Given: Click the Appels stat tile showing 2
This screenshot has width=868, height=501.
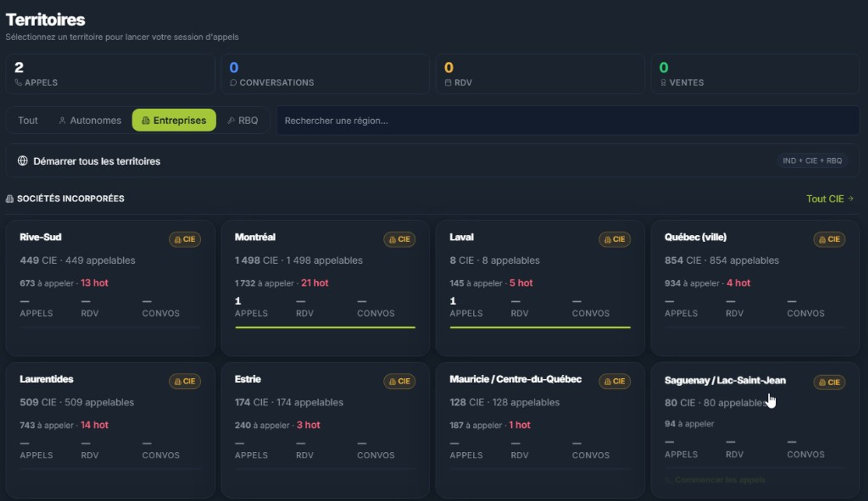Looking at the screenshot, I should coord(110,74).
